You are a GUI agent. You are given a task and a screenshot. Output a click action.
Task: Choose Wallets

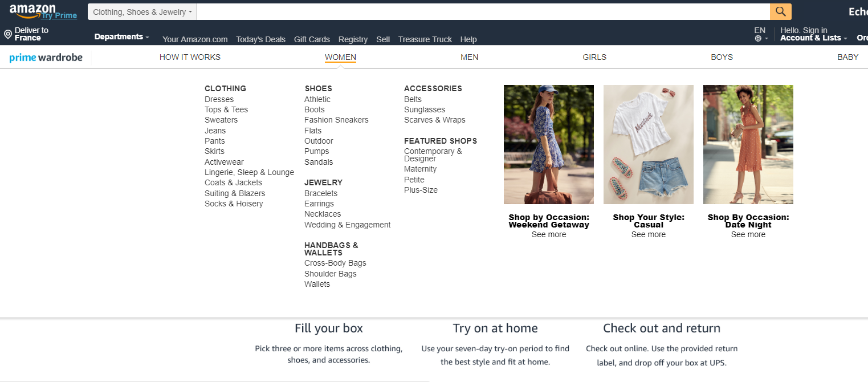click(x=317, y=284)
